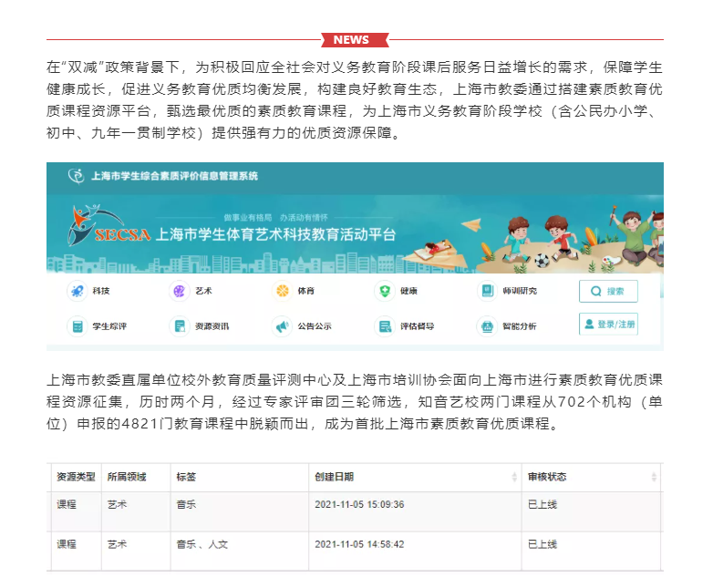The height and width of the screenshot is (588, 713).
Task: Click the title 上海市学生综合素质评价信息管理系统
Action: click(x=175, y=176)
